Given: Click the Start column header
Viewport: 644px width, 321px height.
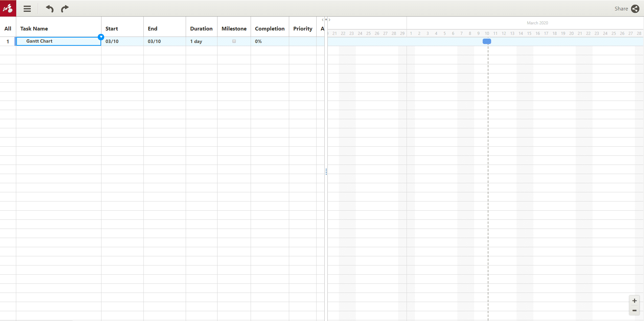Looking at the screenshot, I should pos(122,29).
